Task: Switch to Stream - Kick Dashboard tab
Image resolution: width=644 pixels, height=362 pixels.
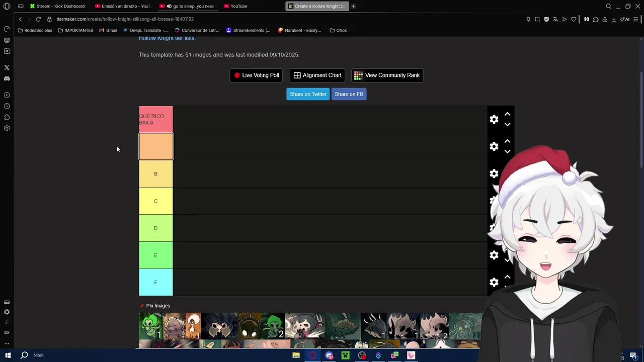Action: tap(57, 6)
